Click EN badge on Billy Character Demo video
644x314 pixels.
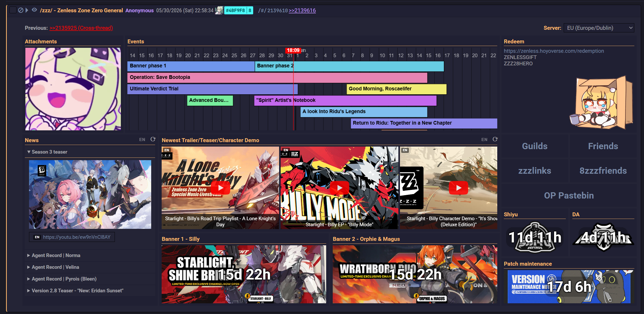click(405, 150)
